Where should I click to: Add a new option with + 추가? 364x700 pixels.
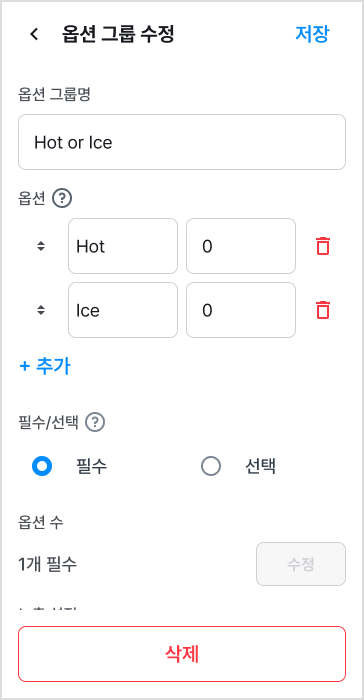coord(45,366)
